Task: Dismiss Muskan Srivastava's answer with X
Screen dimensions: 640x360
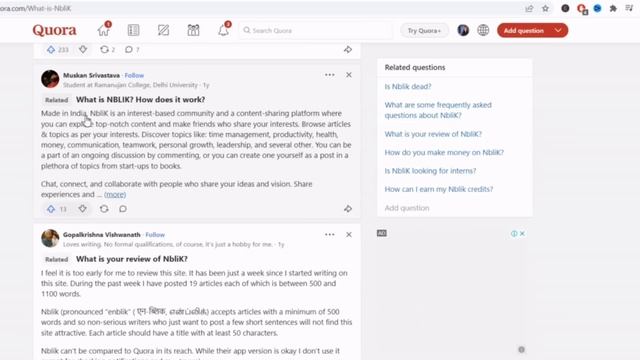Action: pyautogui.click(x=349, y=75)
